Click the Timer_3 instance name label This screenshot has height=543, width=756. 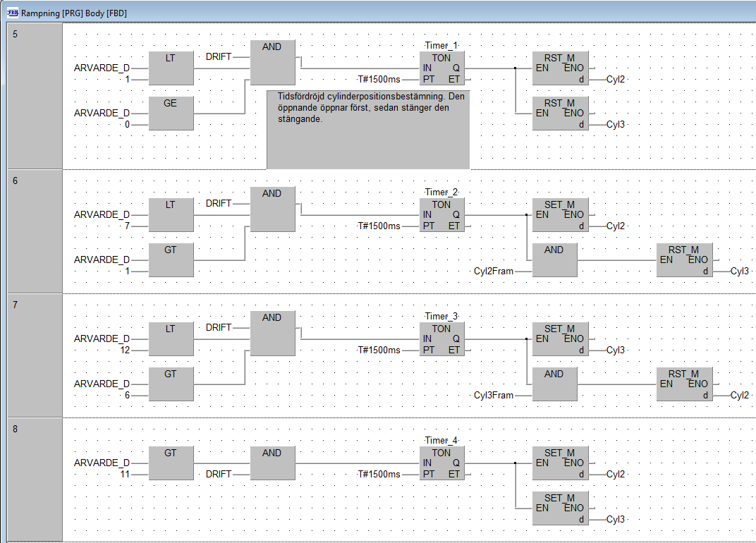coord(441,316)
